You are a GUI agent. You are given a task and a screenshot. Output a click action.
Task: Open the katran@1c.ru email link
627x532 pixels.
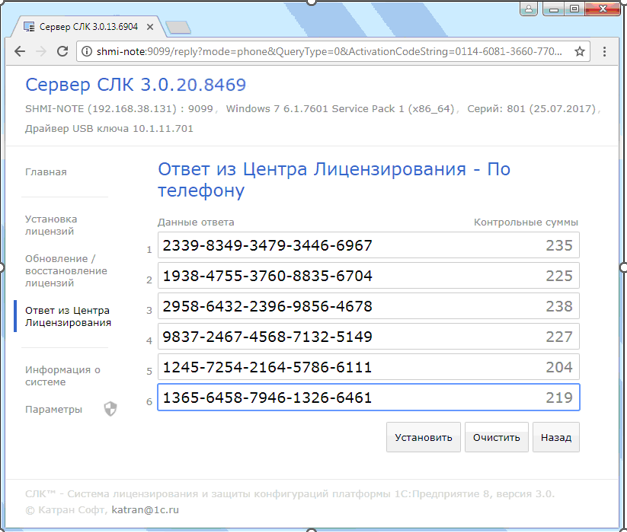coord(145,510)
